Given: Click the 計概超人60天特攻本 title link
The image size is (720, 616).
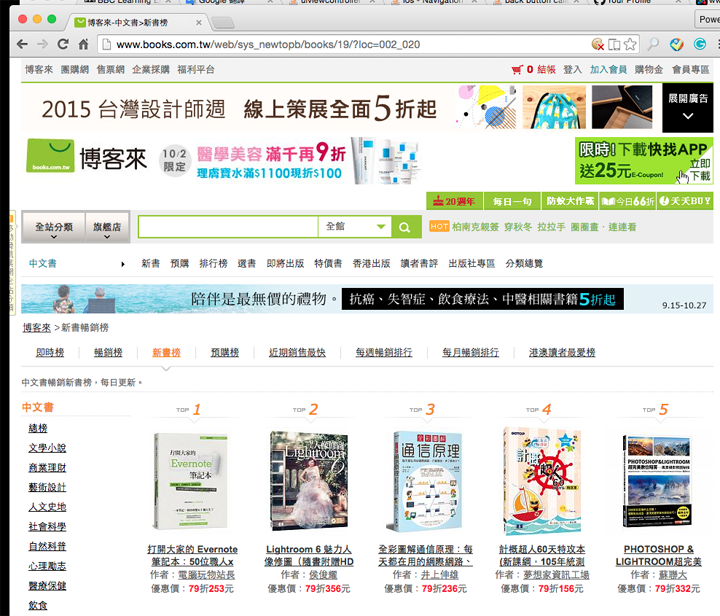Looking at the screenshot, I should 542,555.
